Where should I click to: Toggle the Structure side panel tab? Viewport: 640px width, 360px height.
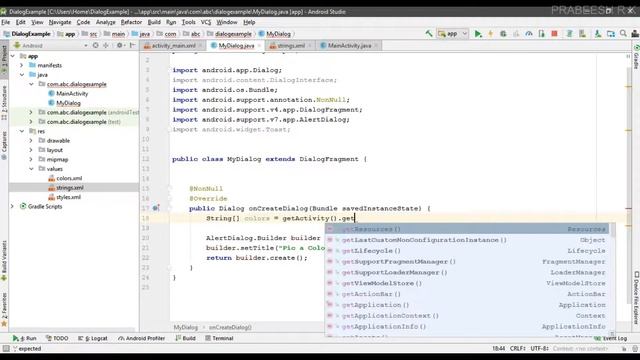pyautogui.click(x=4, y=103)
